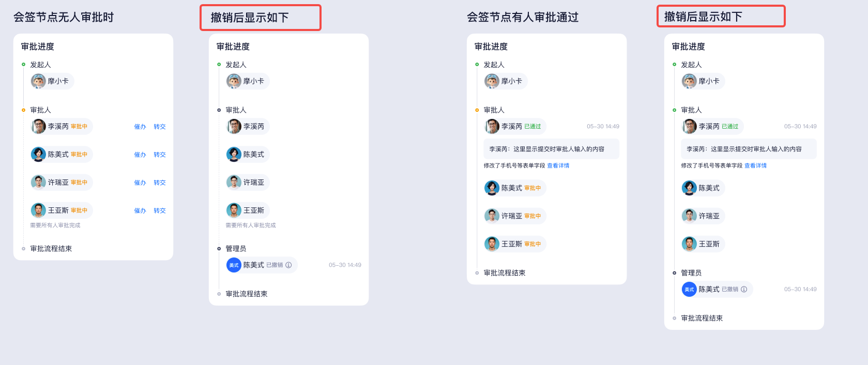Click 陈美式's avatar in the leftmost card
The height and width of the screenshot is (365, 868).
(38, 155)
